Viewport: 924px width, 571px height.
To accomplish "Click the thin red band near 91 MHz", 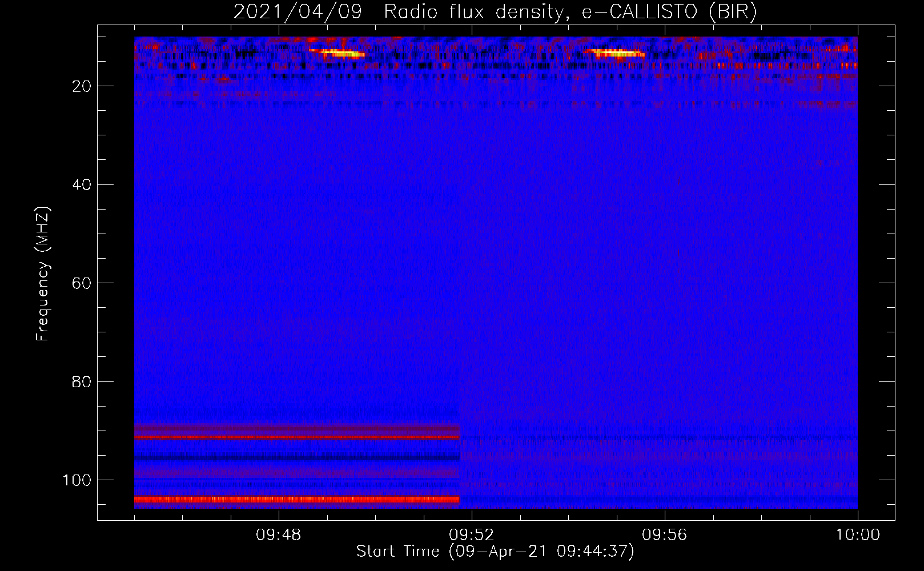I will [297, 437].
